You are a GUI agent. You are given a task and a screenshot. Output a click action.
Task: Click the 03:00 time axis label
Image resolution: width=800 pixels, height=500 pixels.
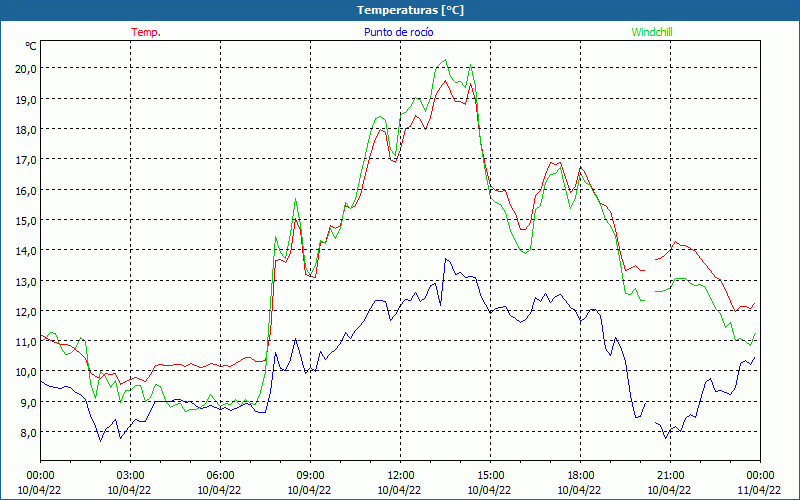[130, 476]
